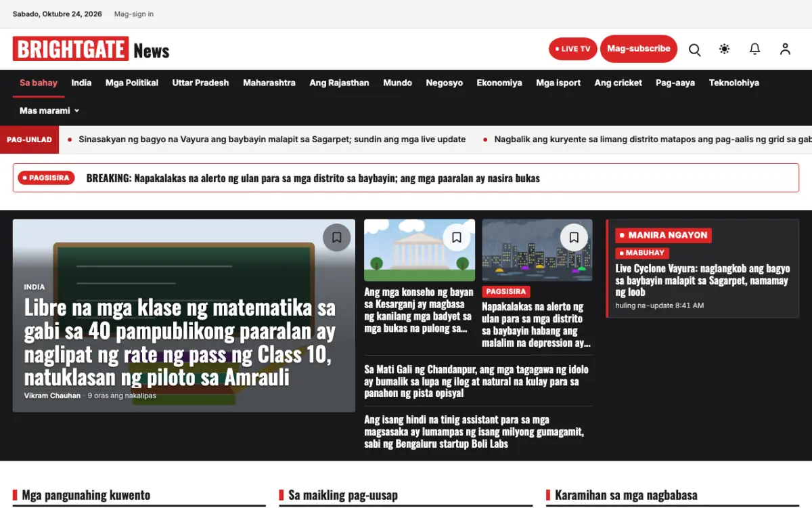Open the Chandanpur idol makers headline
The image size is (812, 508).
(x=476, y=381)
